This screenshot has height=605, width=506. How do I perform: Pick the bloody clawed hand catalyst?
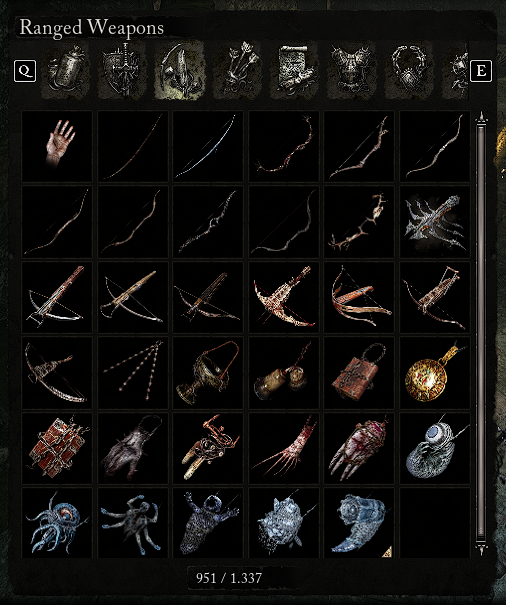(284, 448)
